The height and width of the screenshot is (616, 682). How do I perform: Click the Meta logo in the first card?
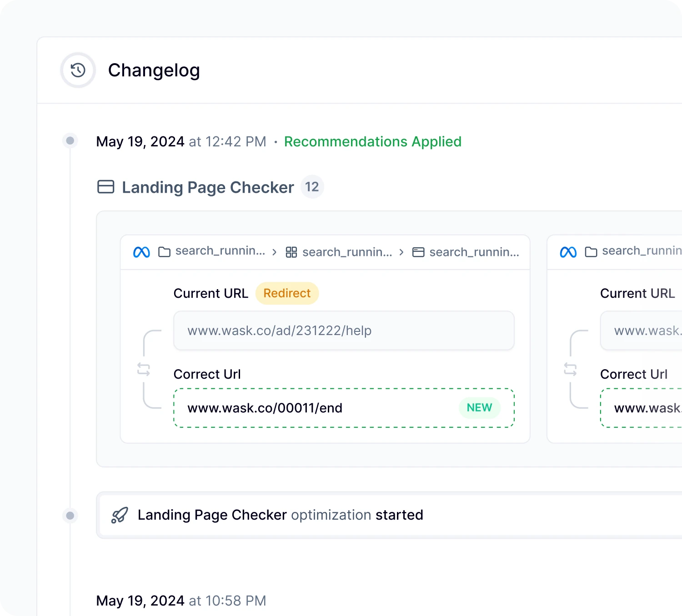[x=141, y=252]
